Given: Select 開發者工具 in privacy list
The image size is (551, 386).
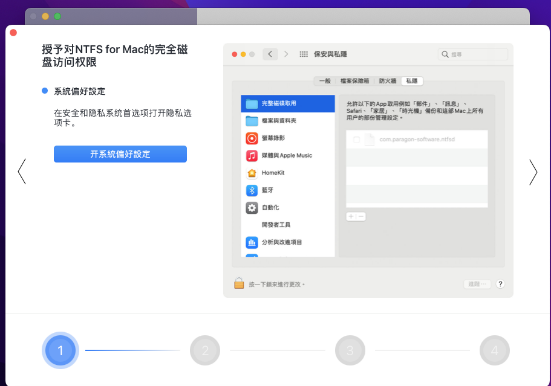Looking at the screenshot, I should pyautogui.click(x=288, y=225).
